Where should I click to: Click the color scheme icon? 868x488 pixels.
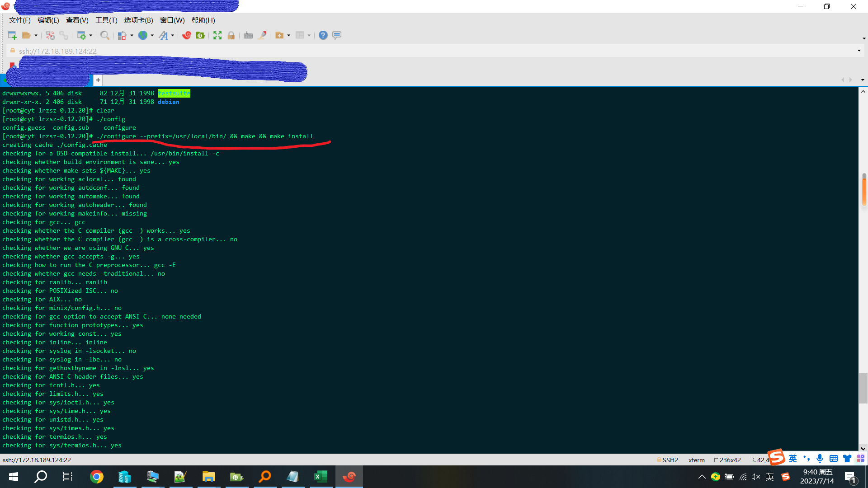pyautogui.click(x=122, y=35)
